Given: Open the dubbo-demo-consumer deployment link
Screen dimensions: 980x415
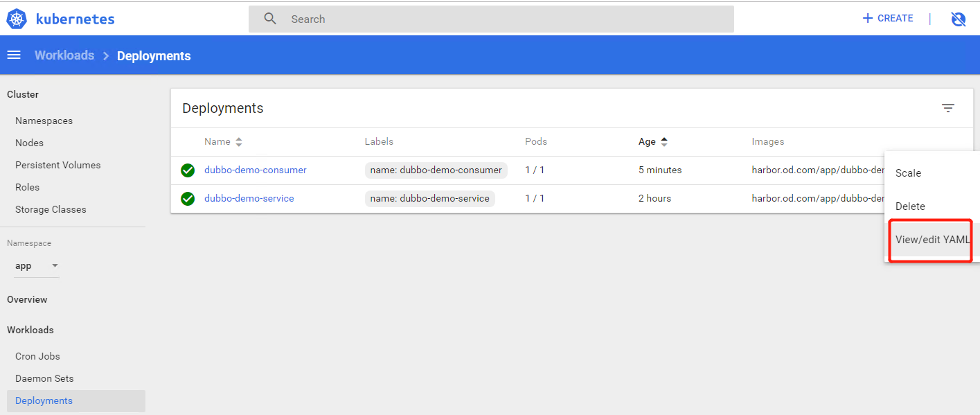Looking at the screenshot, I should tap(255, 170).
